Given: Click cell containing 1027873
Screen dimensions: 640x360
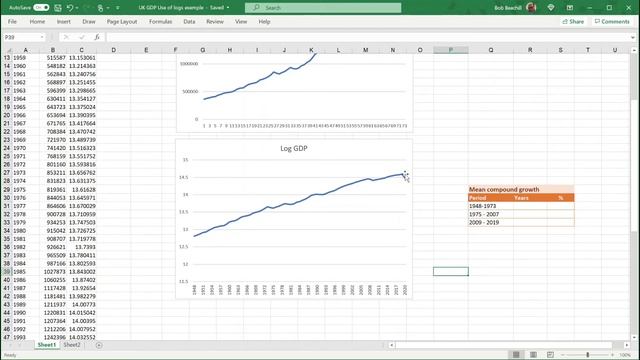Looking at the screenshot, I should pyautogui.click(x=53, y=271).
